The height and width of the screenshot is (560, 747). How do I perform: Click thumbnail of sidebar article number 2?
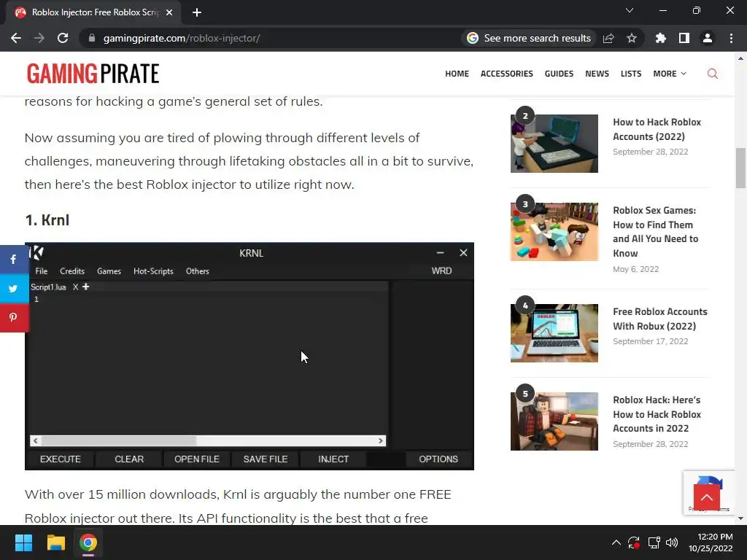click(554, 144)
